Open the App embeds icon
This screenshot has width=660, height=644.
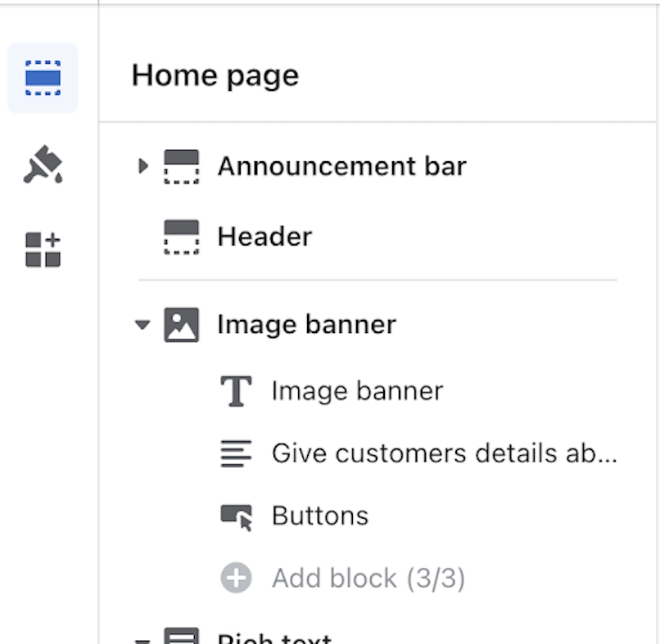[x=43, y=250]
